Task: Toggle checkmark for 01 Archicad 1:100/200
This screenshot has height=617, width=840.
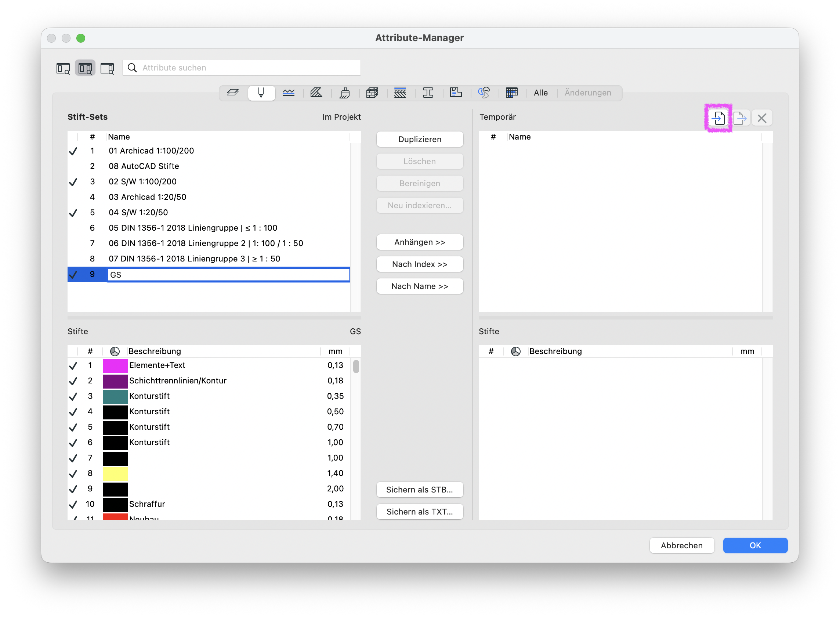Action: click(x=73, y=151)
